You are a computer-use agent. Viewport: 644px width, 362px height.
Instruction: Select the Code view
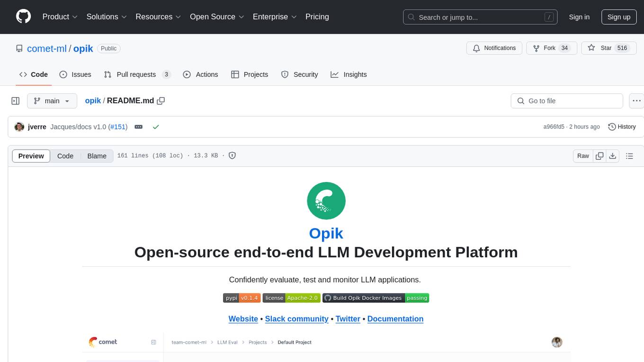click(65, 156)
